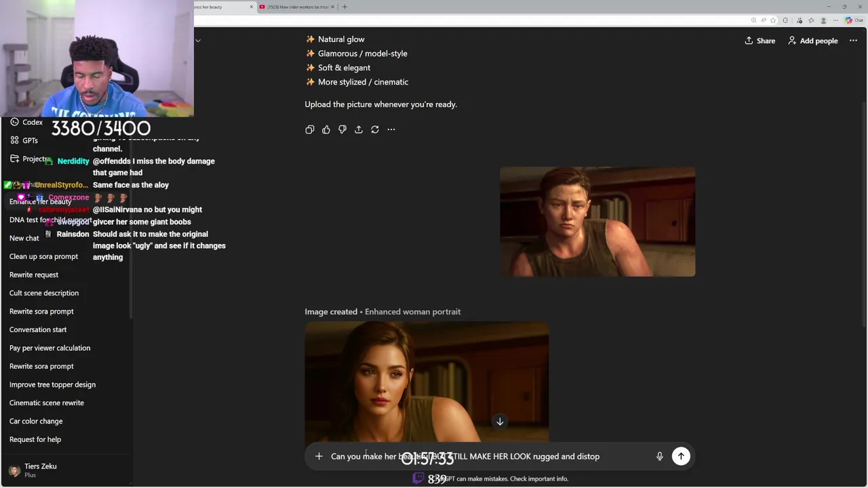Open Codex in the sidebar
This screenshot has width=868, height=488.
(27, 122)
